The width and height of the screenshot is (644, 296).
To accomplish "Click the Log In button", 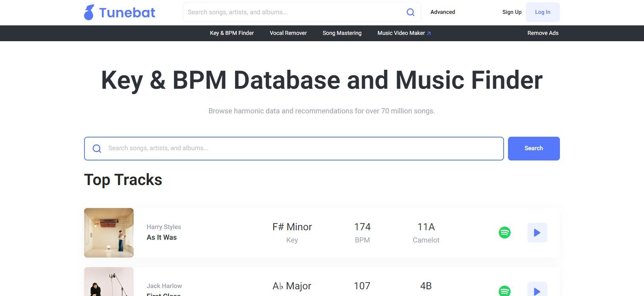I will pyautogui.click(x=542, y=12).
